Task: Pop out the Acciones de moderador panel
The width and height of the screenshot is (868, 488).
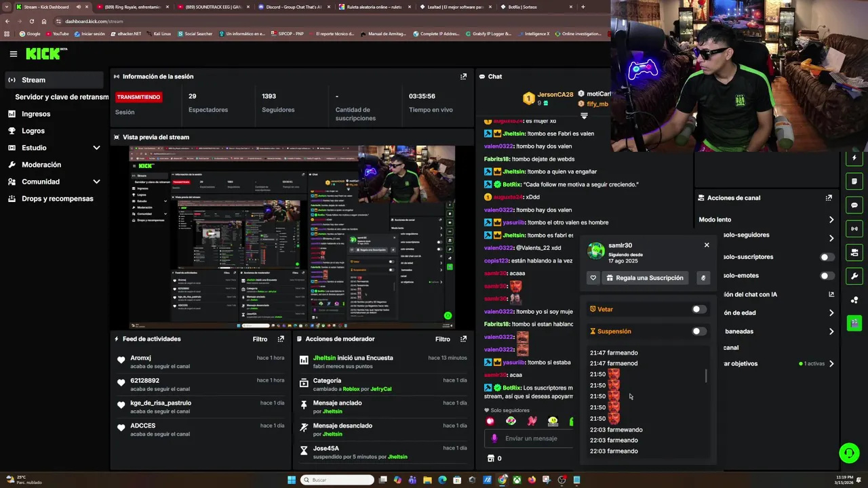Action: coord(463,339)
